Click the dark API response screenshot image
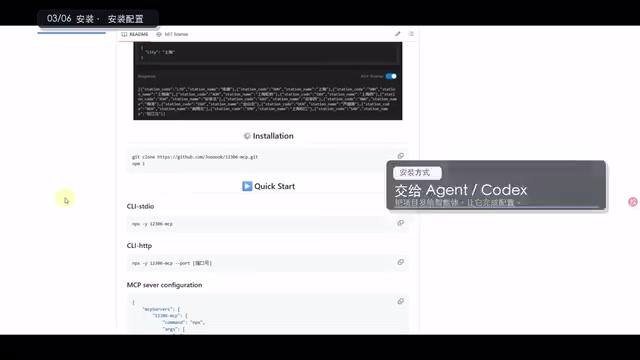 (x=268, y=81)
